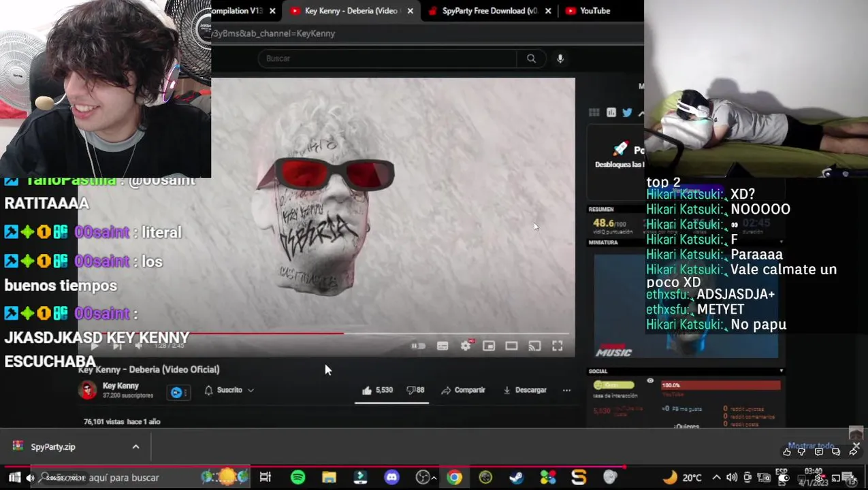Show hidden system tray icons
This screenshot has width=868, height=490.
[x=716, y=478]
